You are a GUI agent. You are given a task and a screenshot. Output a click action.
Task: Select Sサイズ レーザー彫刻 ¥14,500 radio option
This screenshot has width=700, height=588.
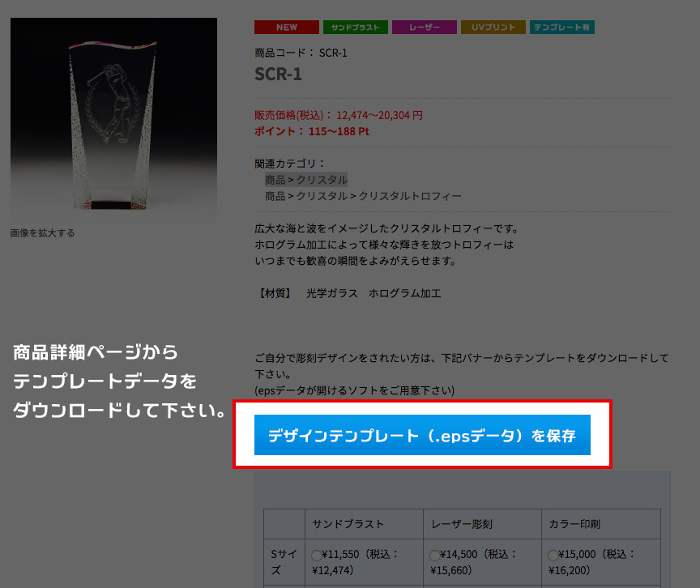click(435, 555)
